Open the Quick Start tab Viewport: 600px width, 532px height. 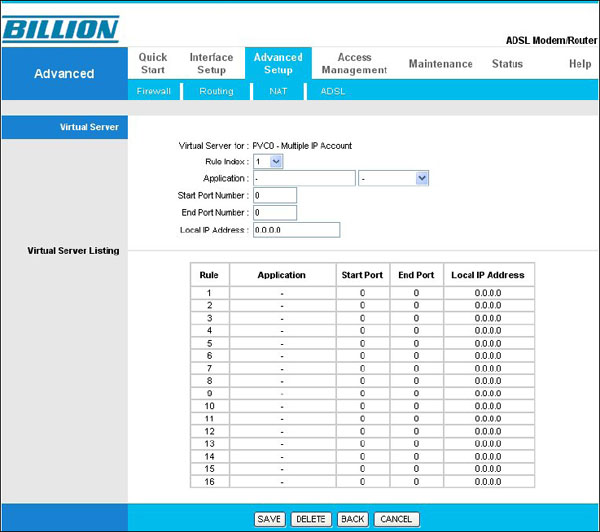click(153, 64)
